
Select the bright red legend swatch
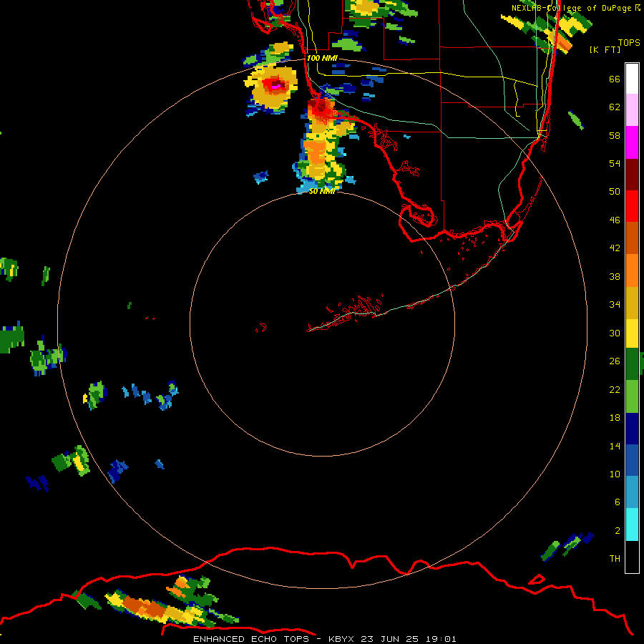[x=632, y=206]
